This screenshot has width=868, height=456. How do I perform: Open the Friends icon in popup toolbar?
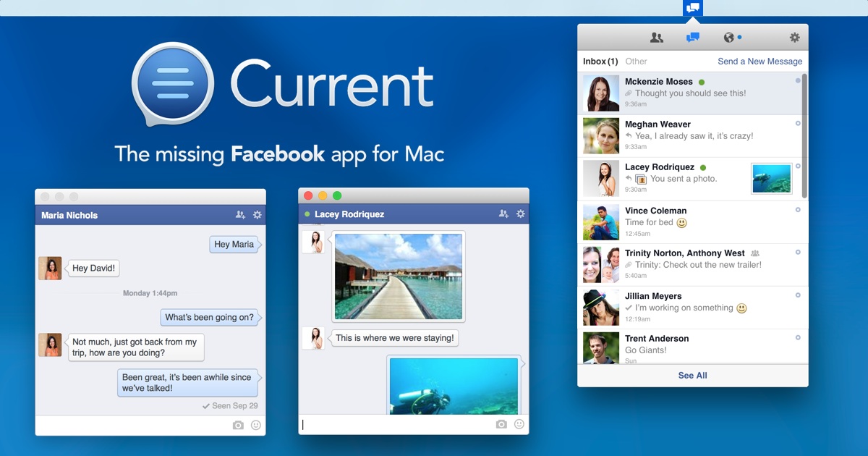coord(657,38)
